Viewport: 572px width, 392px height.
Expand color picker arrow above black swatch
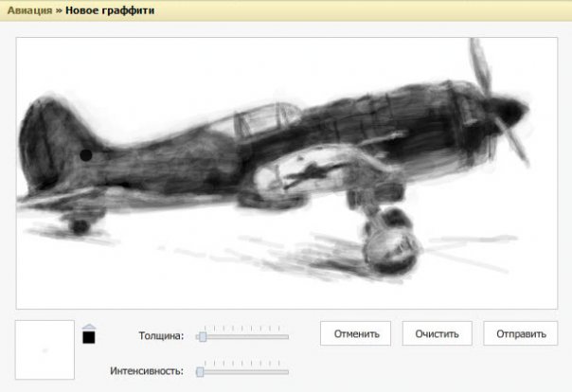tap(89, 325)
